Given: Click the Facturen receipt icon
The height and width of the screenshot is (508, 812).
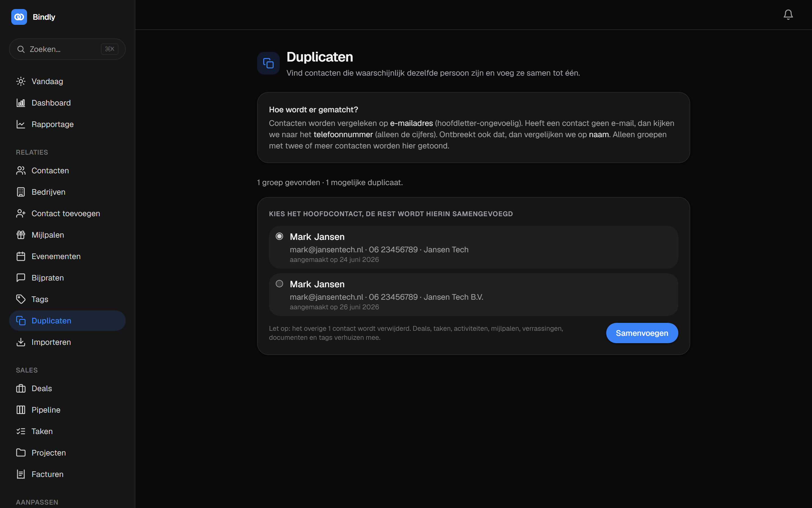Looking at the screenshot, I should 21,474.
